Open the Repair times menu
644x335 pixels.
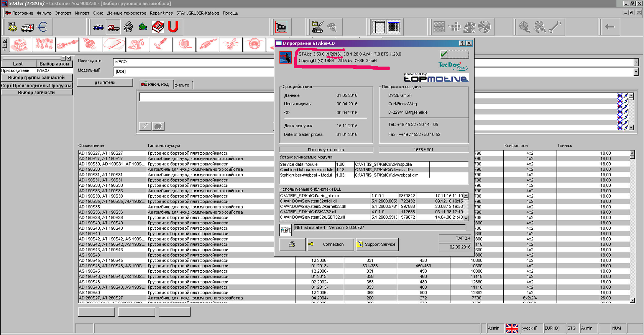click(x=161, y=13)
